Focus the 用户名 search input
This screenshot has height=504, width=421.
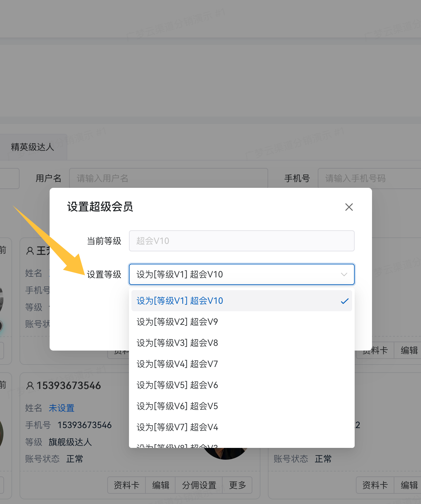[x=168, y=178]
